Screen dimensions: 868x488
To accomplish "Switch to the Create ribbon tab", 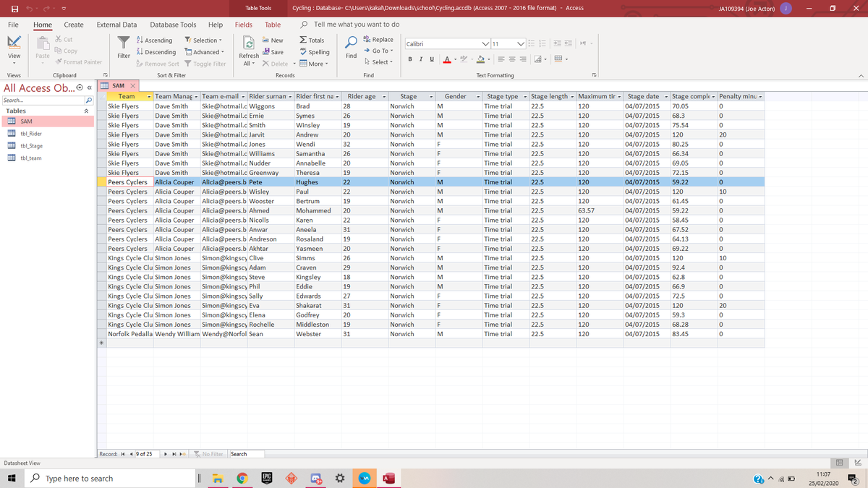I will point(73,25).
